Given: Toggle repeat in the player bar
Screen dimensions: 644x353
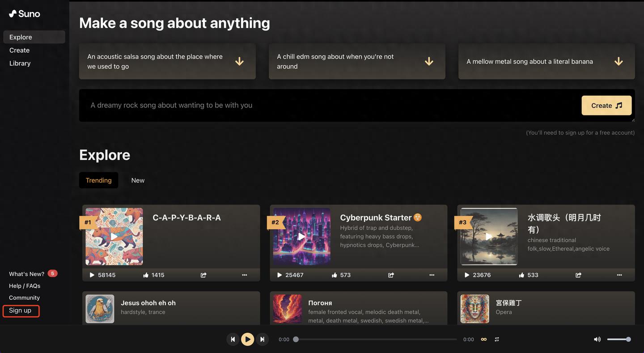Looking at the screenshot, I should (x=497, y=339).
